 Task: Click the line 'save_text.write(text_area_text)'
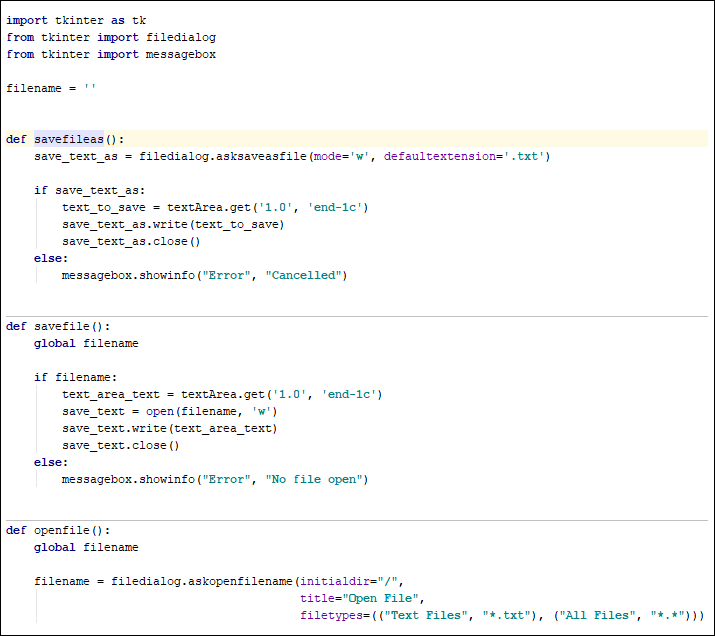[x=170, y=429]
